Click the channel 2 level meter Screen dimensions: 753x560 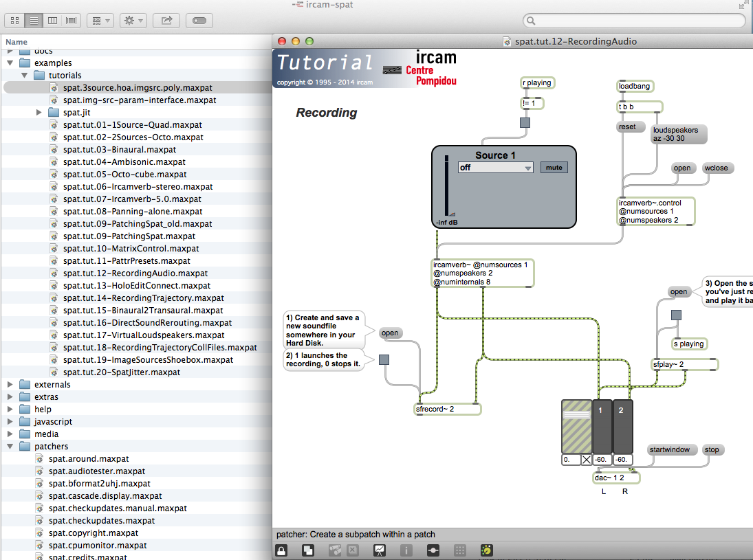click(x=623, y=427)
